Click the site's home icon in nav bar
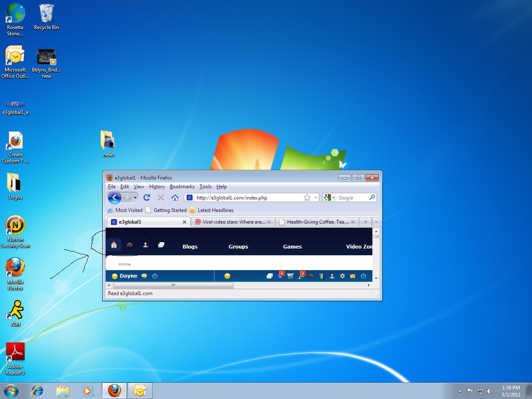 point(113,245)
